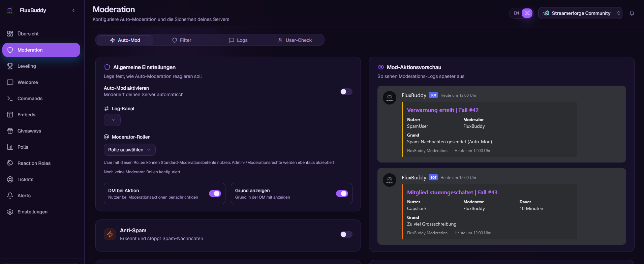Open the Welcome sidebar entry

click(41, 82)
